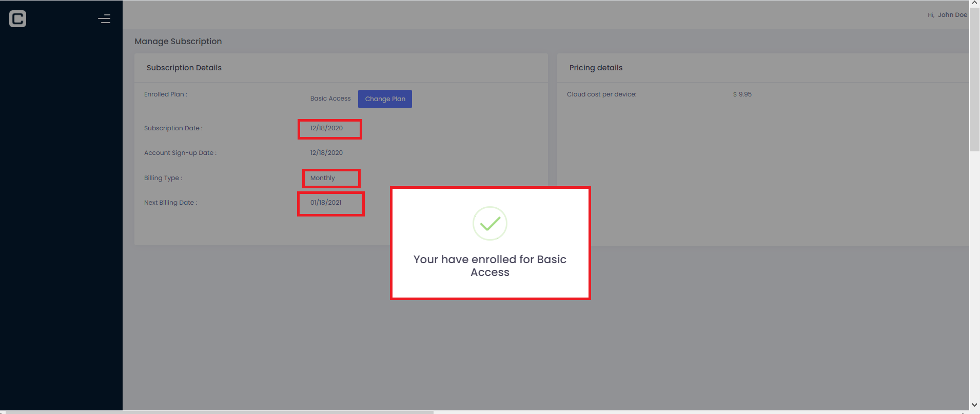Click the $ 9.95 cloud cost value

[742, 94]
